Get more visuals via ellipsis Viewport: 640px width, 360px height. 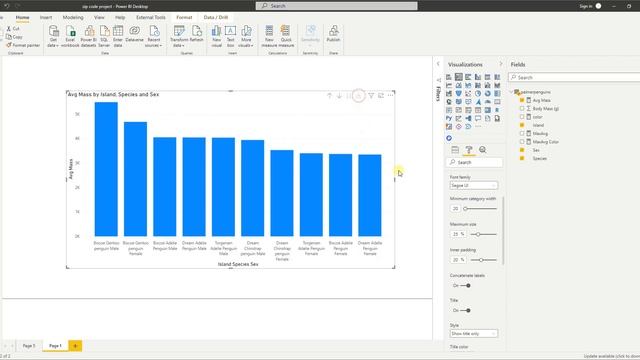pos(478,127)
